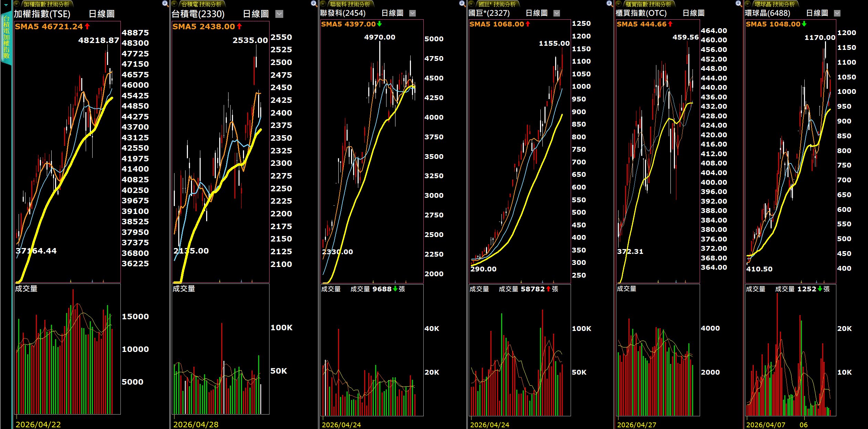
Task: Click the 2026/04/27 date label
Action: 637,425
